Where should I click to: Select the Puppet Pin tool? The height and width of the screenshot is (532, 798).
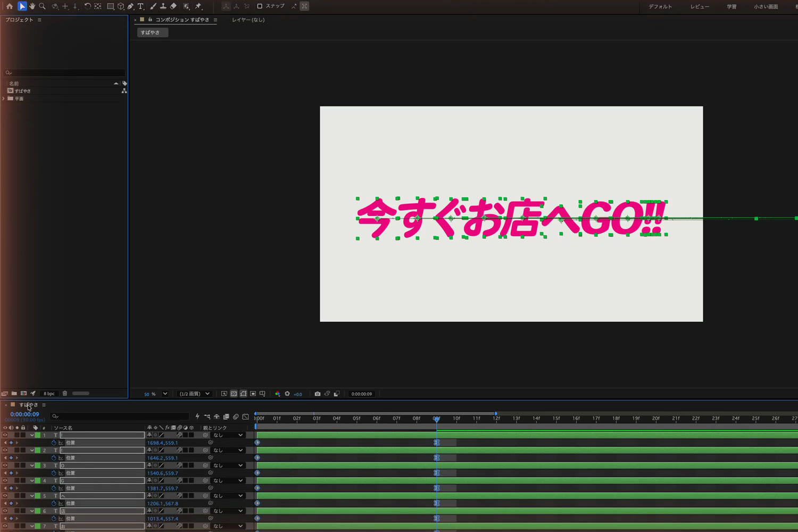198,6
